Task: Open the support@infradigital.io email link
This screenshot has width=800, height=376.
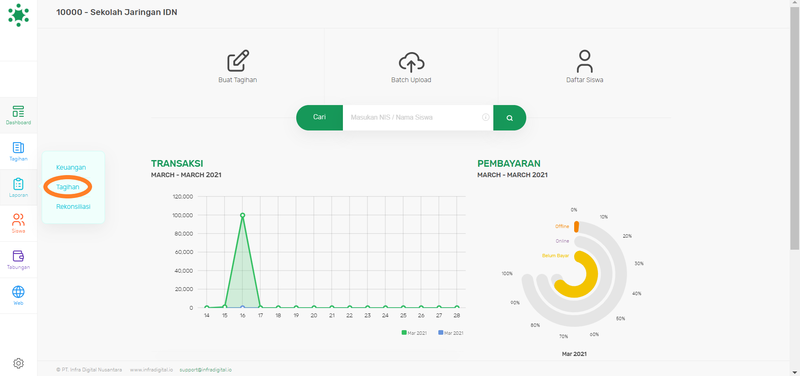Action: pos(206,370)
